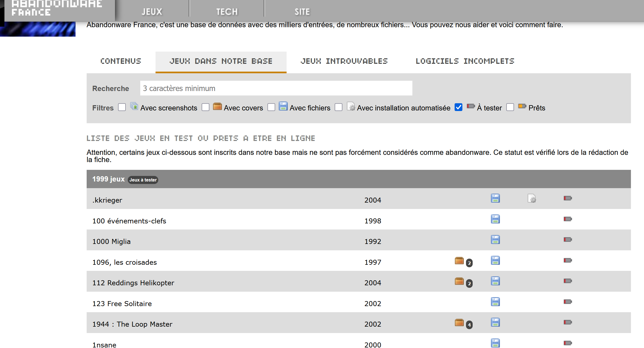Click the to-test status icon for 1000 Miglia
This screenshot has width=644, height=348.
568,239
